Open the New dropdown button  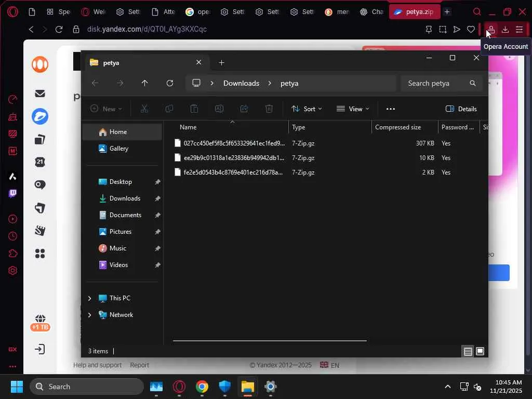106,109
